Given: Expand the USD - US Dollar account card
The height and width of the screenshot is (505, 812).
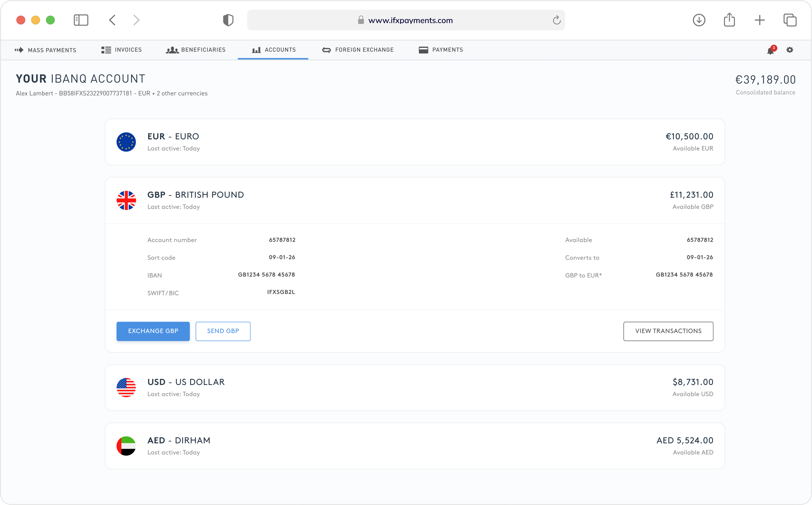Looking at the screenshot, I should pos(414,387).
